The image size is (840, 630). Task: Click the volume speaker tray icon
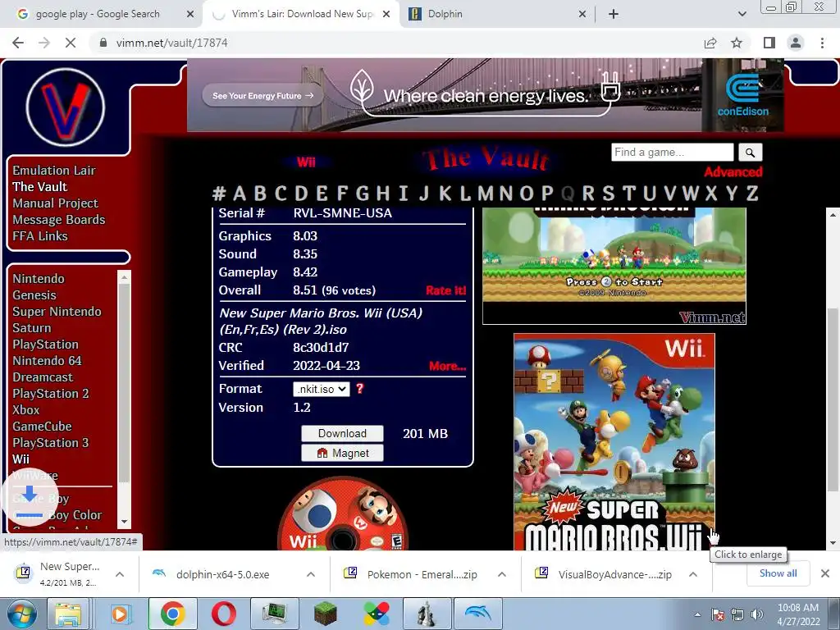pos(756,614)
